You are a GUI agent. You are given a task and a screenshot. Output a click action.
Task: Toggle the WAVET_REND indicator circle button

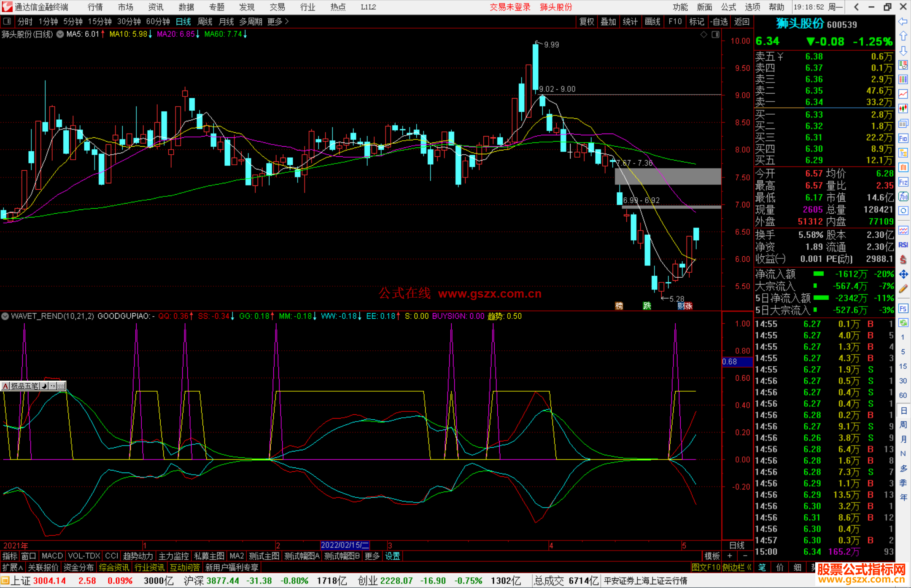click(5, 316)
